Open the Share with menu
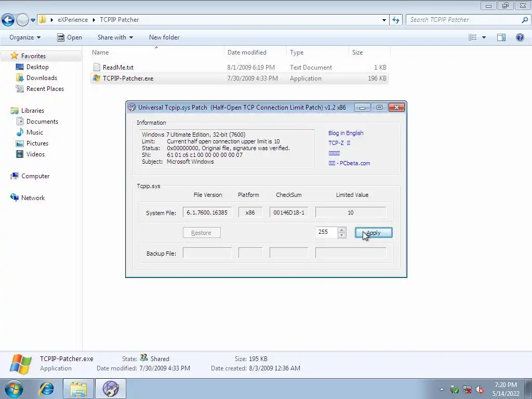Image resolution: width=532 pixels, height=399 pixels. (115, 37)
